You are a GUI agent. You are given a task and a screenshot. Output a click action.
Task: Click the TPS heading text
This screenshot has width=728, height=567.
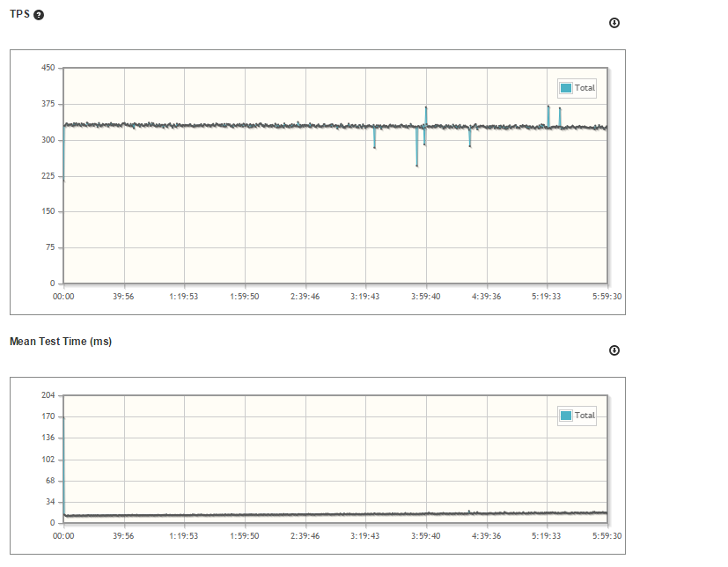point(19,15)
